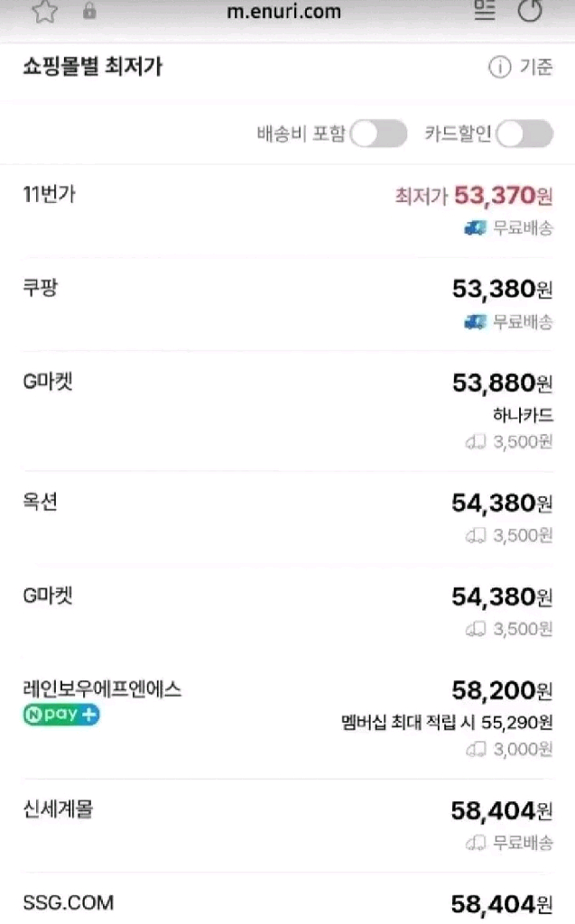
Task: Tap the 쿠팡 free shipping truck icon
Action: (475, 321)
